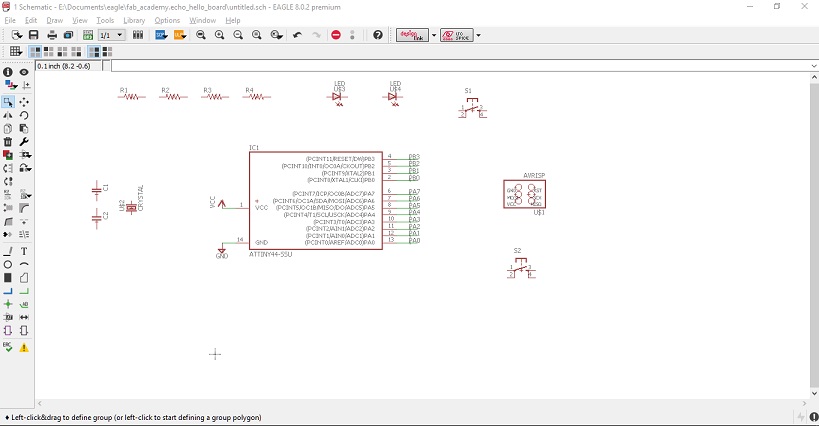
Task: Select the Paste tool
Action: (x=24, y=128)
